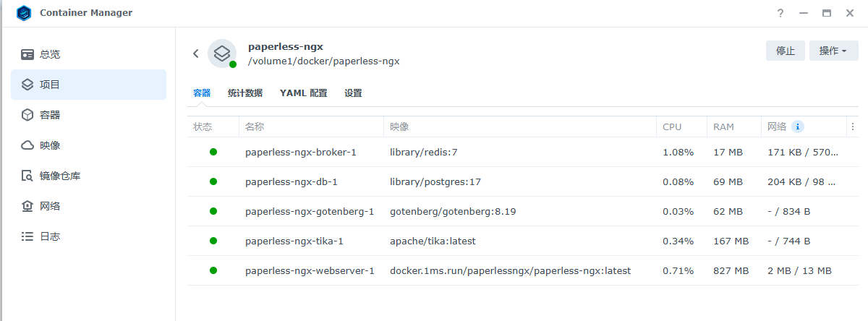868x321 pixels.
Task: Sort by the 状态 column header
Action: pyautogui.click(x=213, y=127)
